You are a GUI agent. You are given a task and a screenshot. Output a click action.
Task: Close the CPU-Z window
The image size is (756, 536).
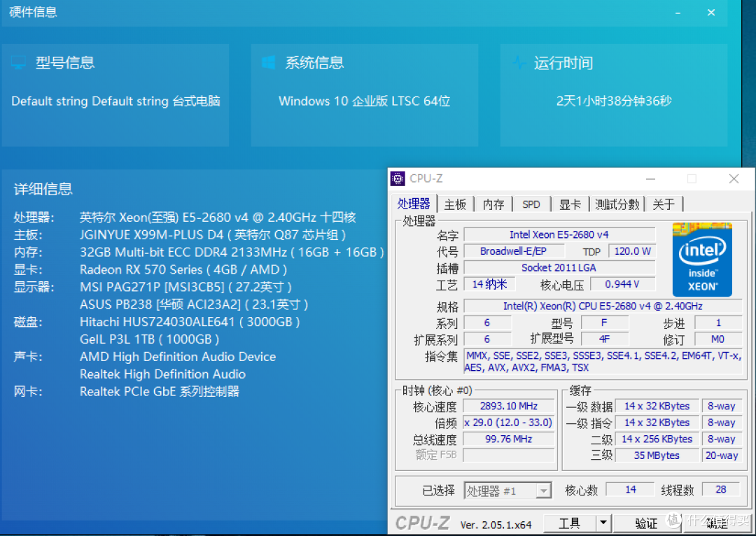tap(734, 179)
